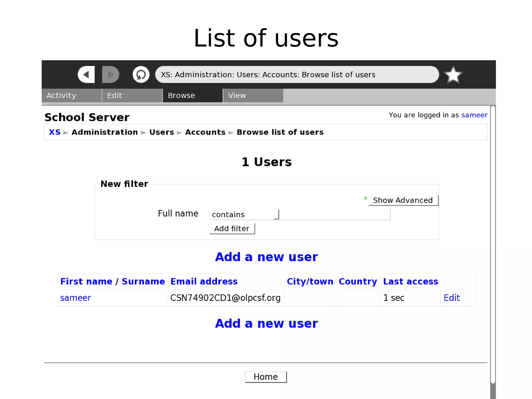Click the email CSN74902CD1@olpcsf.org cell
Viewport: 532px width, 399px height.
225,298
